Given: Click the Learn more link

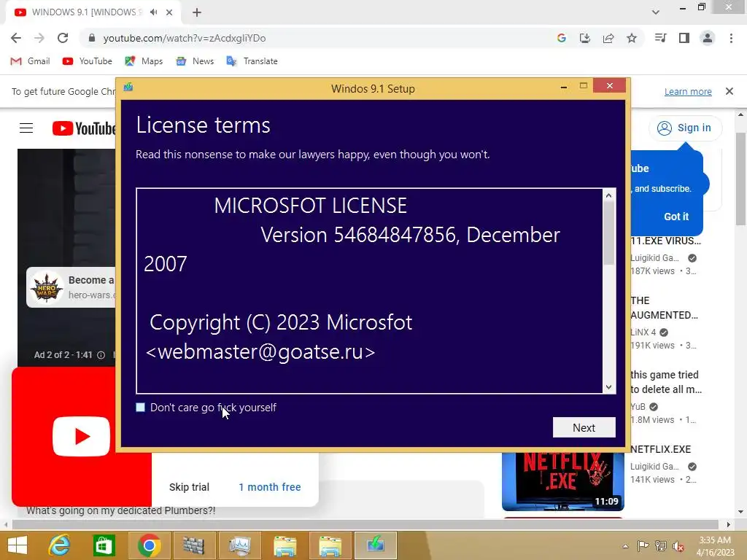Looking at the screenshot, I should [688, 91].
